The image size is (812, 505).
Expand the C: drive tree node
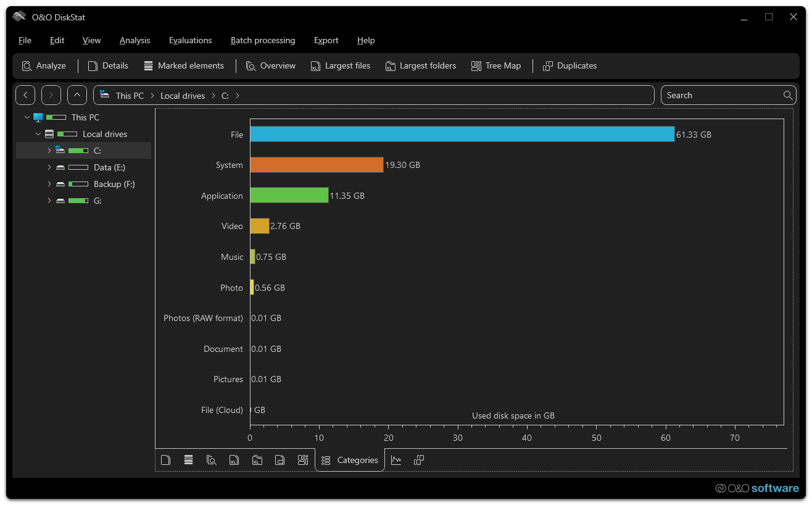tap(49, 151)
